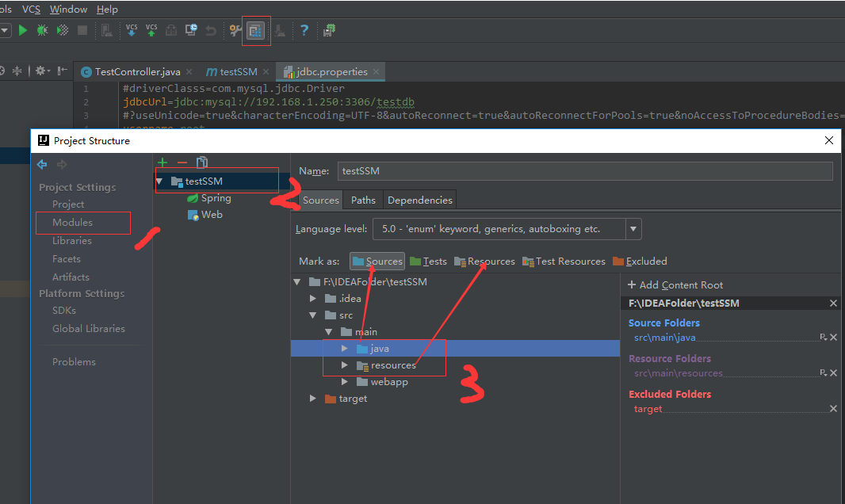Click Add Content Root

pos(675,284)
